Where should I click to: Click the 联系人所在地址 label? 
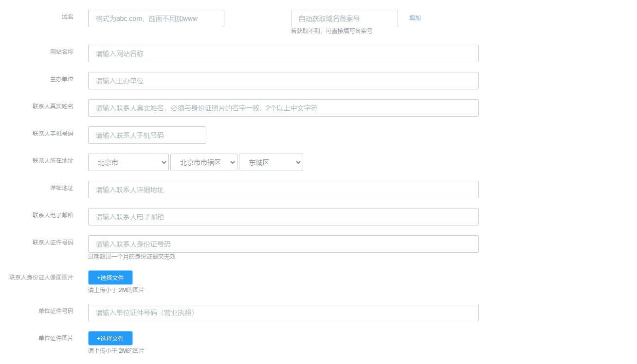[53, 160]
